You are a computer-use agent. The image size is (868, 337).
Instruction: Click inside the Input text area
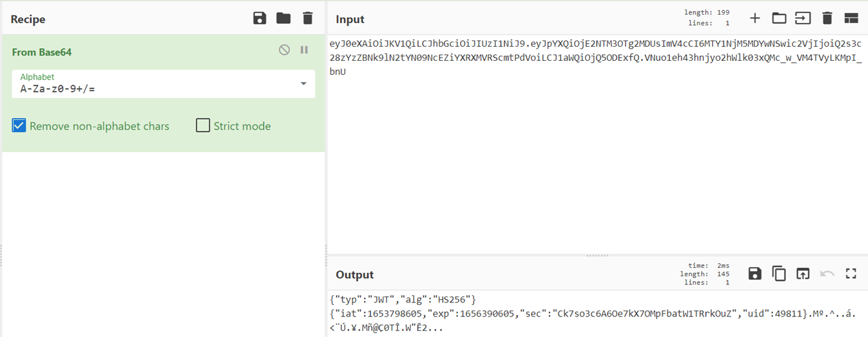tap(597, 160)
